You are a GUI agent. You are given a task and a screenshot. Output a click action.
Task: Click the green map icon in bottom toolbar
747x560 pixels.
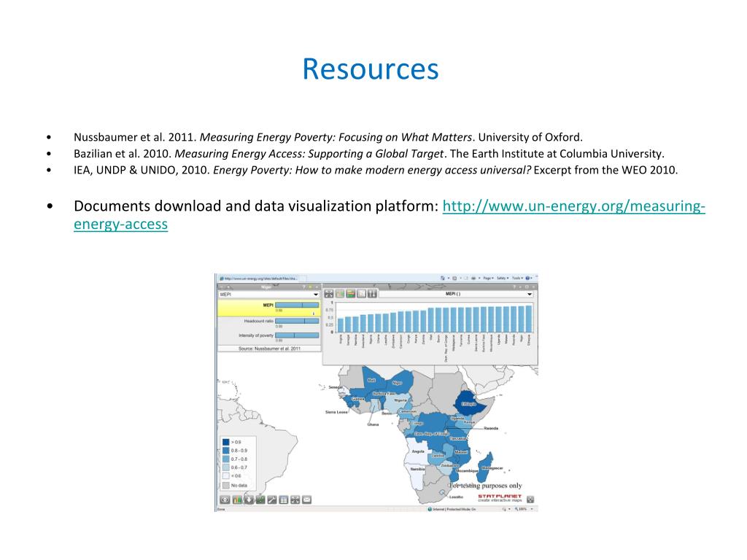[260, 499]
